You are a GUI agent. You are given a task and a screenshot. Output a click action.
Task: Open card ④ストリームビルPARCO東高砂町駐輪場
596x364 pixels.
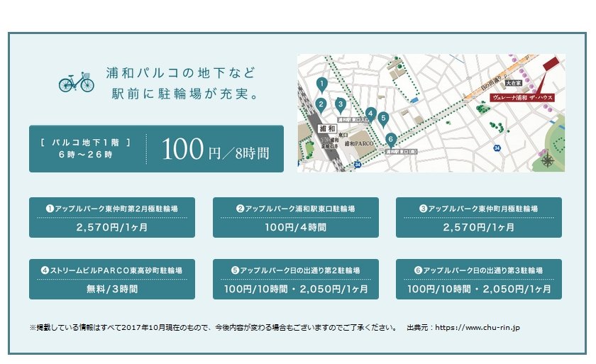click(x=112, y=280)
